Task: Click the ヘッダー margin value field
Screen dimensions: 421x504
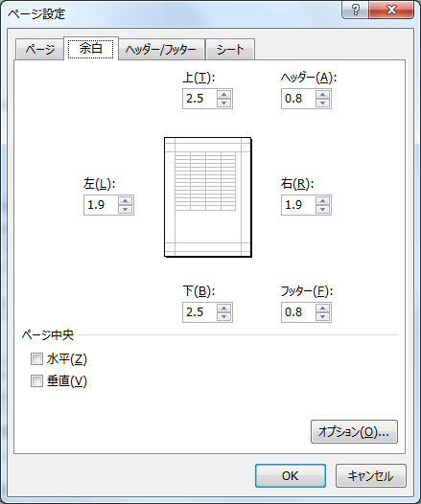Action: click(x=299, y=99)
